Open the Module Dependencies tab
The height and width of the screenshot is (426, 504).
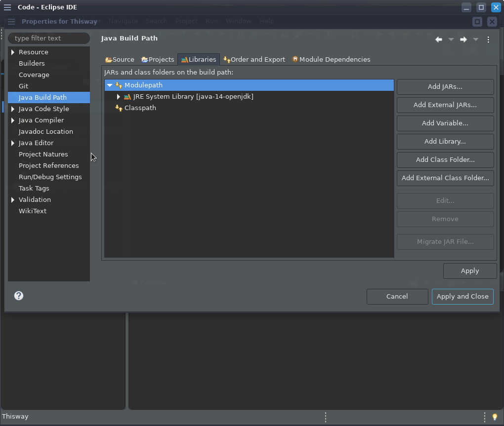click(331, 59)
